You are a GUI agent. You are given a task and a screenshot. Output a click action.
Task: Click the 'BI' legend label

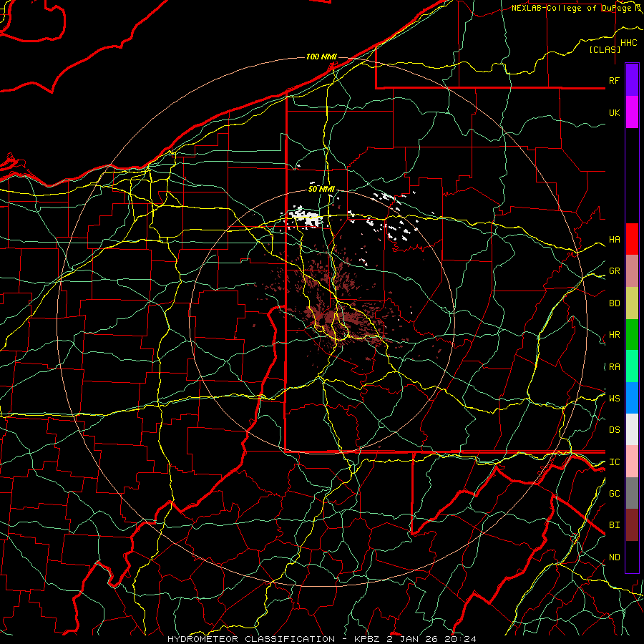pos(614,525)
